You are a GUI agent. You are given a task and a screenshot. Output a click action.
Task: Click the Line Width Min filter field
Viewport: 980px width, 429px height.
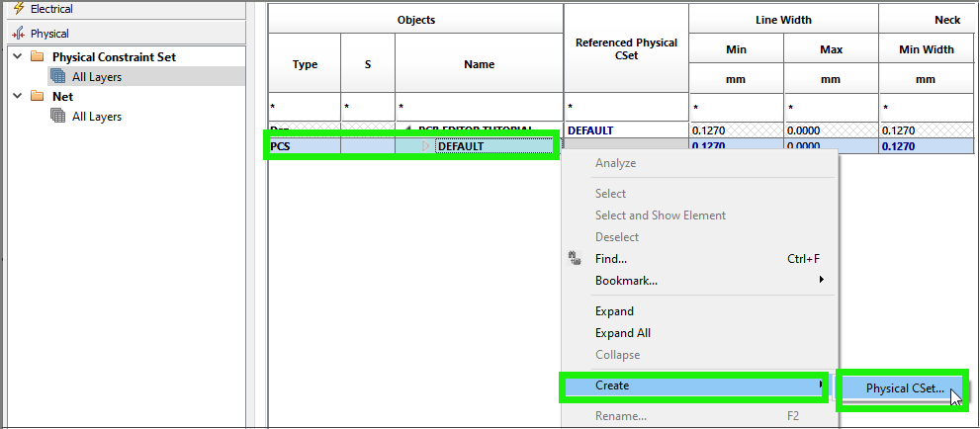[x=737, y=108]
